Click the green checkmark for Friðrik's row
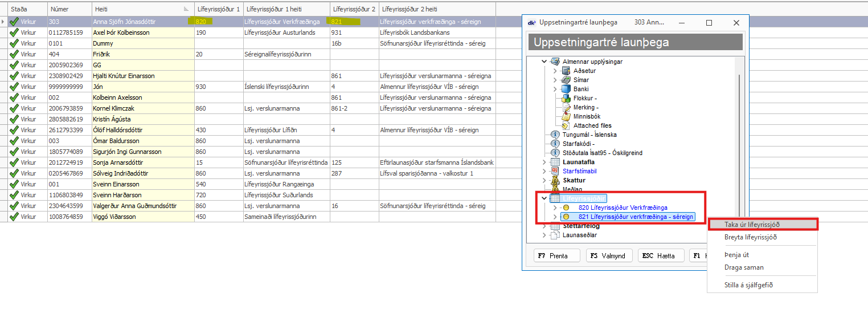 (14, 54)
